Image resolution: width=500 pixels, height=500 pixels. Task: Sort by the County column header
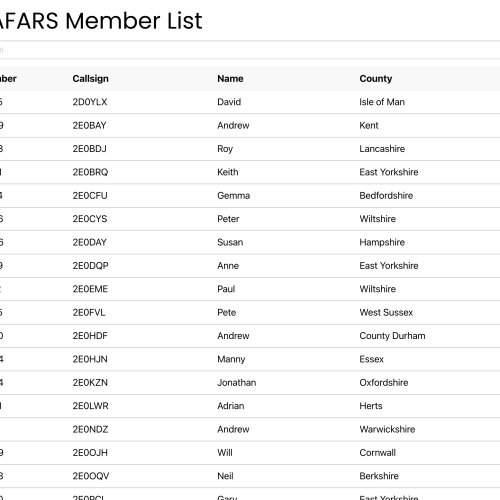pyautogui.click(x=376, y=79)
